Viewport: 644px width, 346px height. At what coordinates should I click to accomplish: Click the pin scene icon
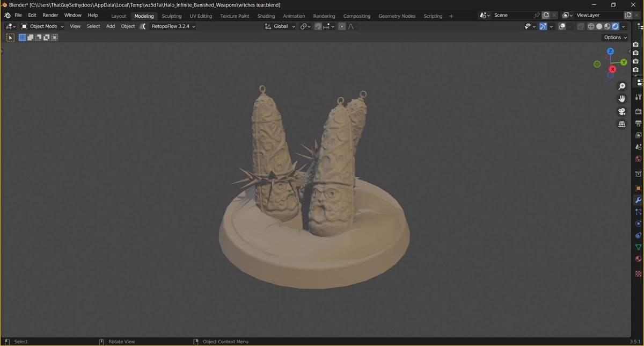click(537, 16)
